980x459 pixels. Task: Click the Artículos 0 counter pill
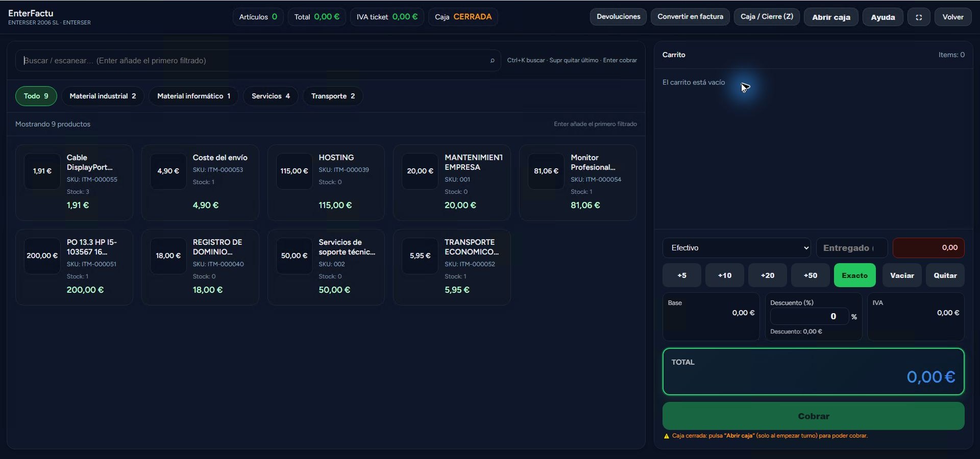pos(258,17)
